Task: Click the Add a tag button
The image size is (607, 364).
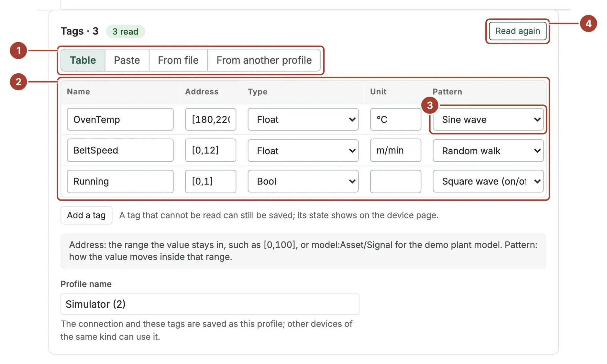Action: (x=86, y=215)
